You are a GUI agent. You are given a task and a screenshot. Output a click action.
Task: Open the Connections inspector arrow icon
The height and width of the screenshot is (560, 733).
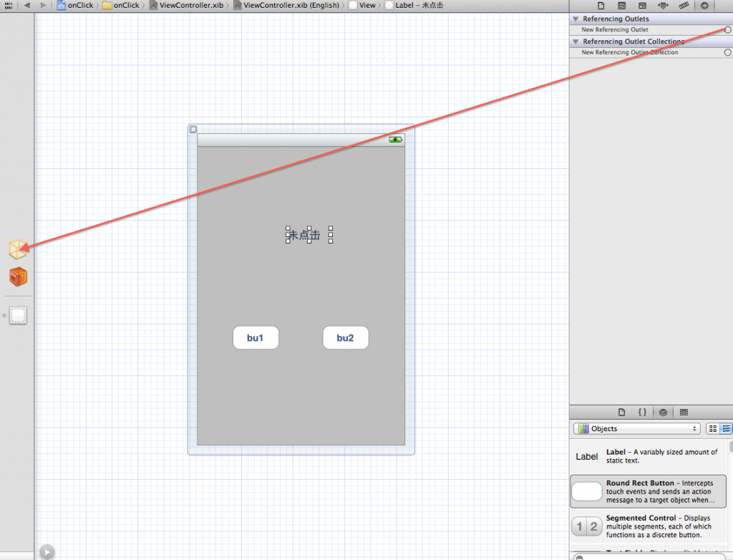[704, 6]
